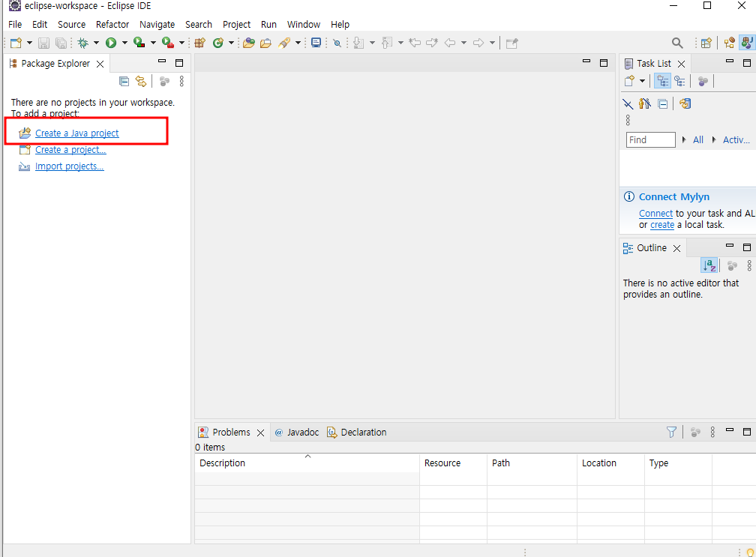The height and width of the screenshot is (557, 756).
Task: Click the Find field in Task List
Action: [650, 139]
